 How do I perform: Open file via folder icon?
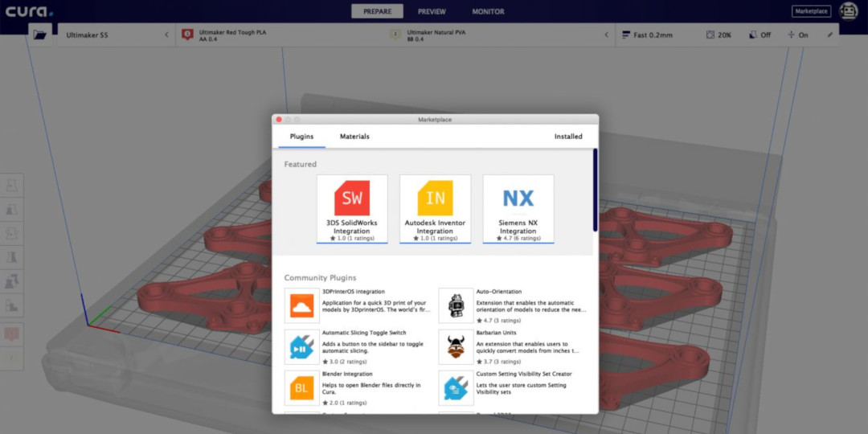[40, 35]
